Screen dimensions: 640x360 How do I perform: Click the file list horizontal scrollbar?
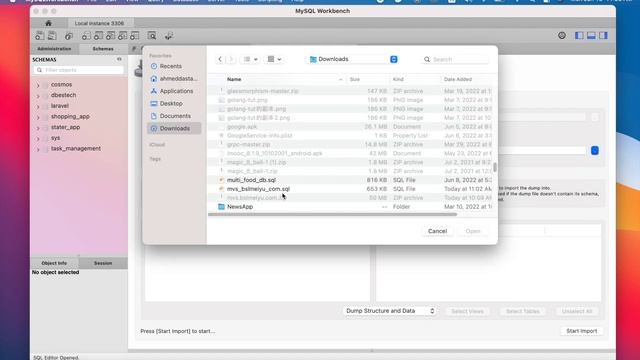click(x=333, y=214)
